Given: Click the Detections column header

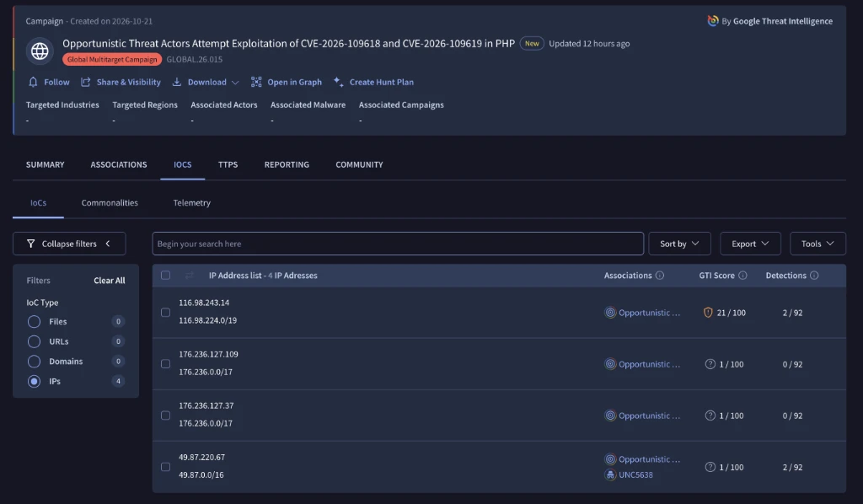Looking at the screenshot, I should tap(786, 275).
